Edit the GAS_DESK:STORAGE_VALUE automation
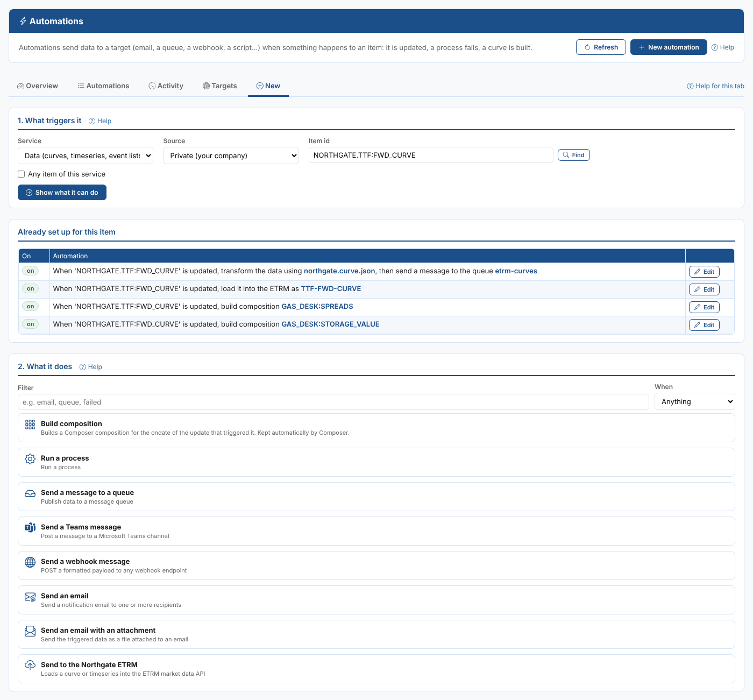 point(704,325)
